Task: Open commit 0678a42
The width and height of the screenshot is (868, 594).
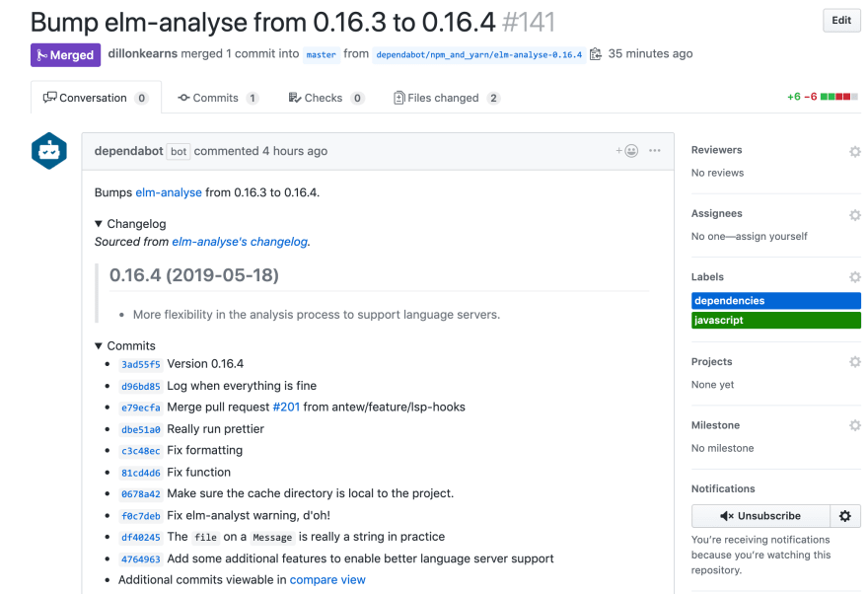Action: [x=141, y=493]
